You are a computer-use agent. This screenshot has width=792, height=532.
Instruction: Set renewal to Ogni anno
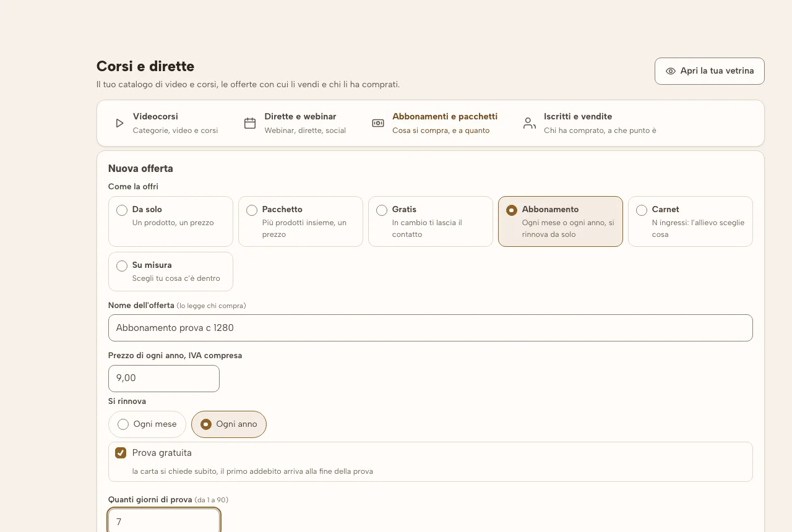(229, 424)
